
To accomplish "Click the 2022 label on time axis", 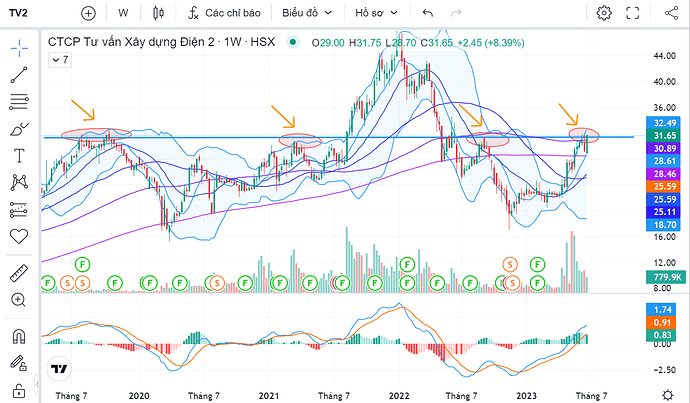I will (399, 396).
